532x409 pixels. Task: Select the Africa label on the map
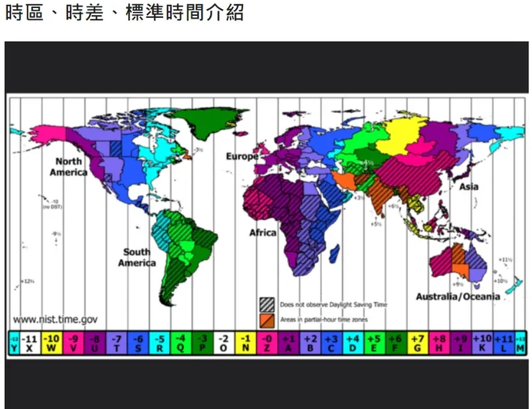(263, 233)
